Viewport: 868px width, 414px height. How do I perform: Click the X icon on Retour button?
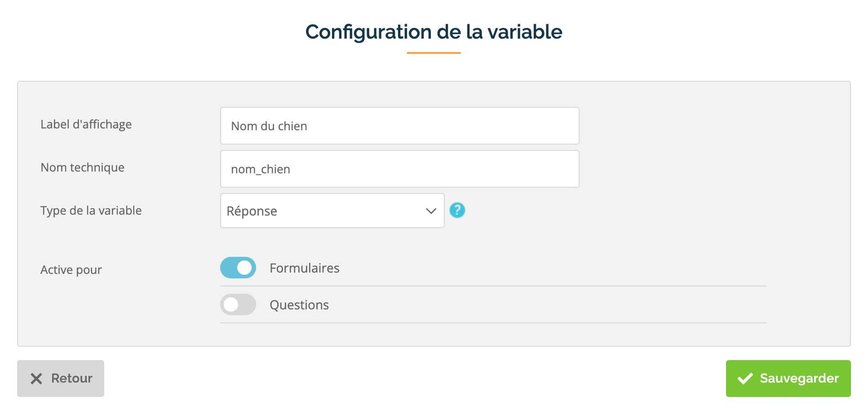(x=36, y=379)
